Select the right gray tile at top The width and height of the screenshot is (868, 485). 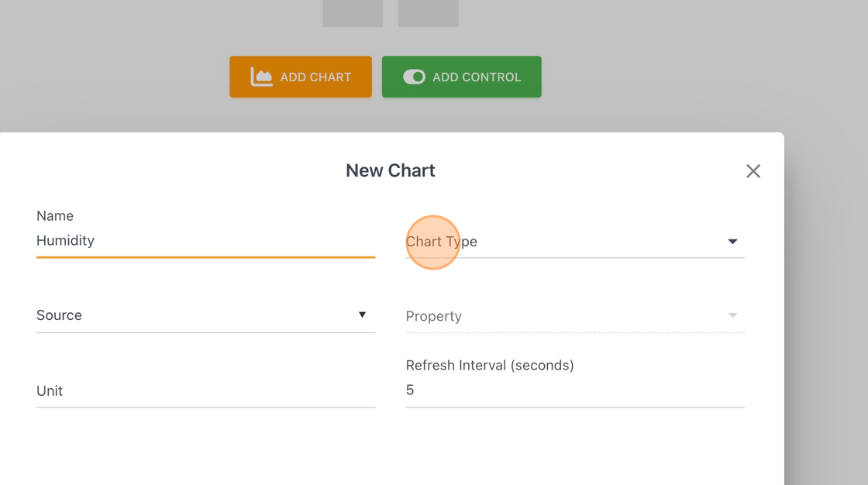[429, 13]
